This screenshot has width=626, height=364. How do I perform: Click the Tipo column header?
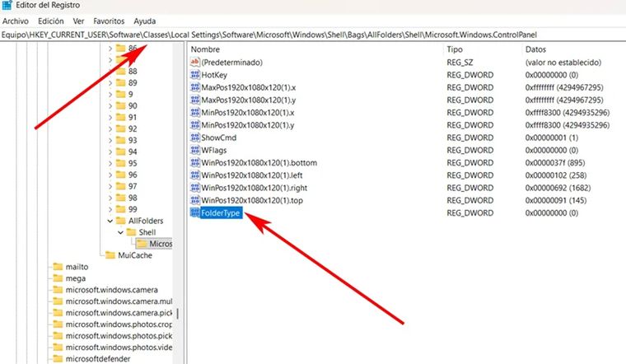pos(455,49)
